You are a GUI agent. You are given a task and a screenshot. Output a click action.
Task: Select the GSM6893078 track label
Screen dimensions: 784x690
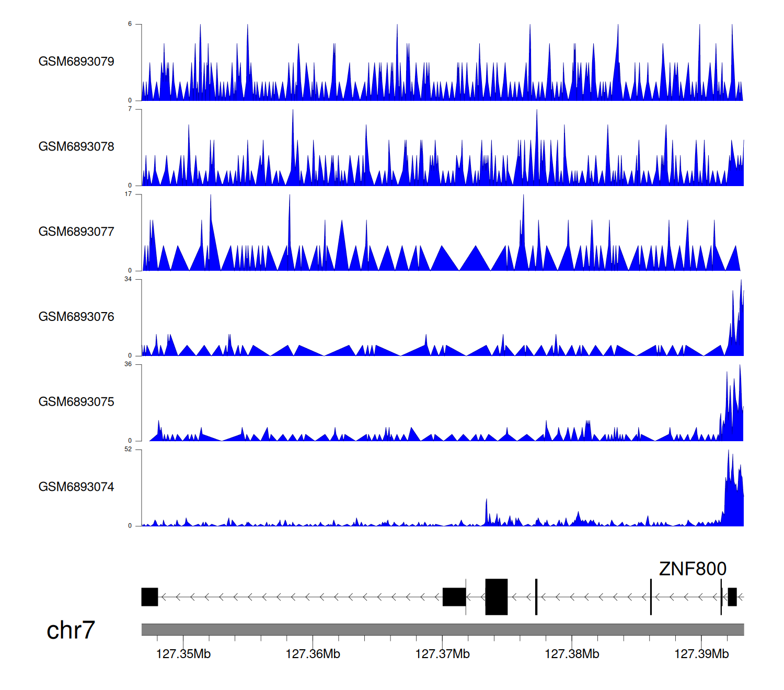click(x=76, y=147)
